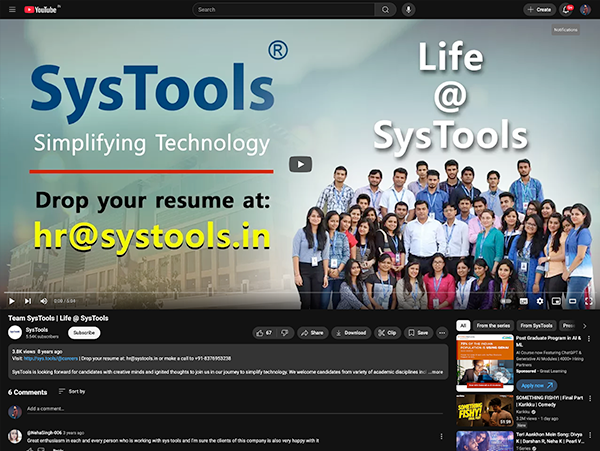Open the user avatar beside comment box

click(x=15, y=412)
